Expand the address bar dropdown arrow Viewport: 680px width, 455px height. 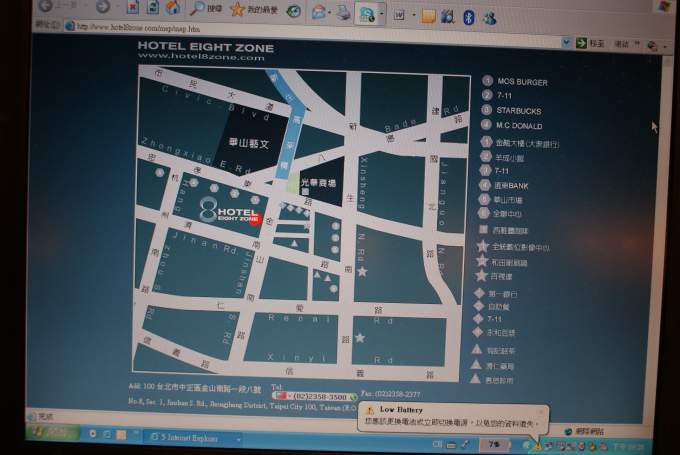(x=566, y=43)
